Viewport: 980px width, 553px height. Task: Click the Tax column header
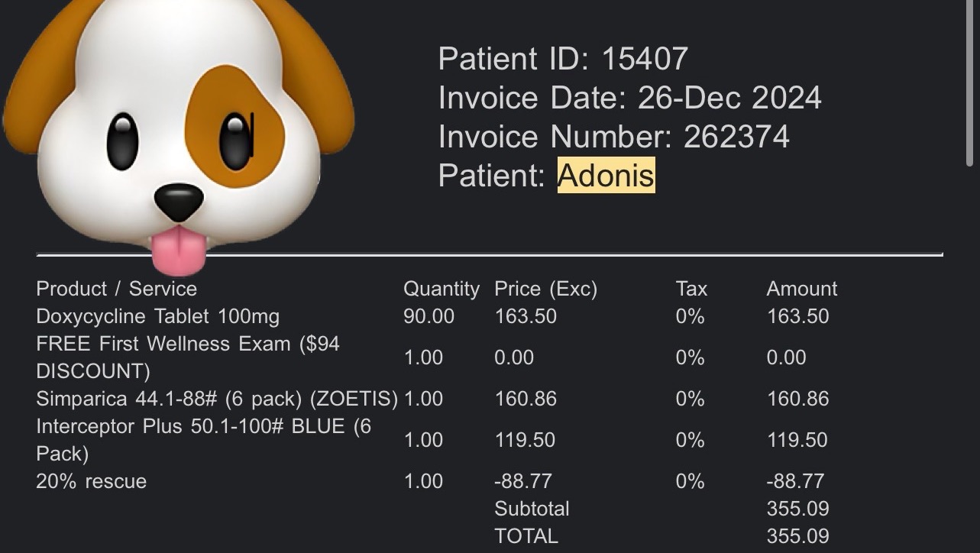[x=691, y=289]
